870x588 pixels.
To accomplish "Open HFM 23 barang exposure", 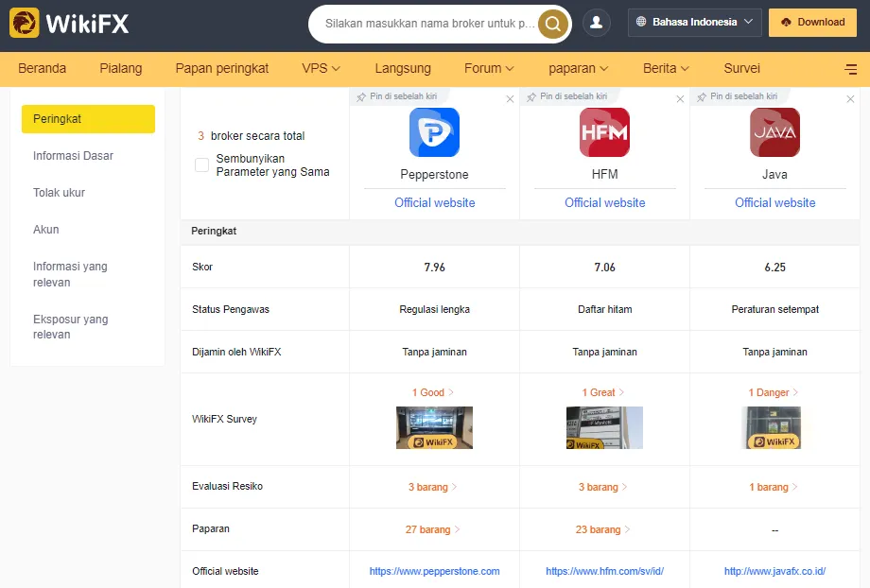I will (602, 529).
